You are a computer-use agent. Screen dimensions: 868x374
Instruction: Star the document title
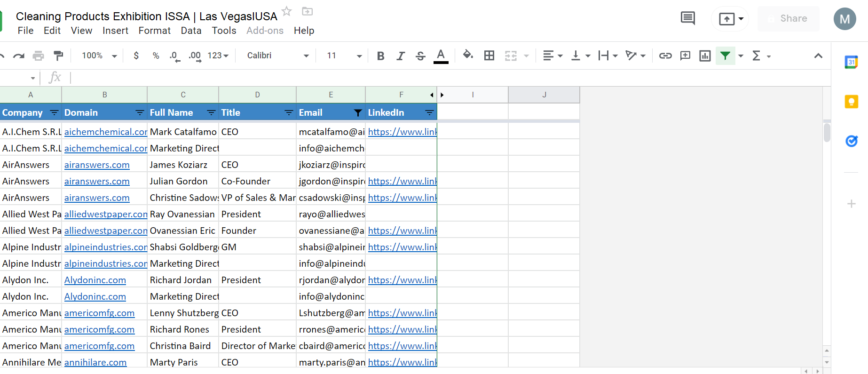click(287, 11)
